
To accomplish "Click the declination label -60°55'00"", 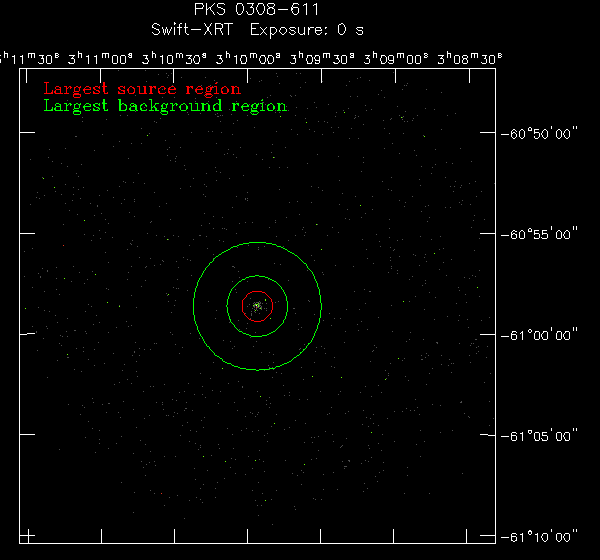I will [539, 234].
